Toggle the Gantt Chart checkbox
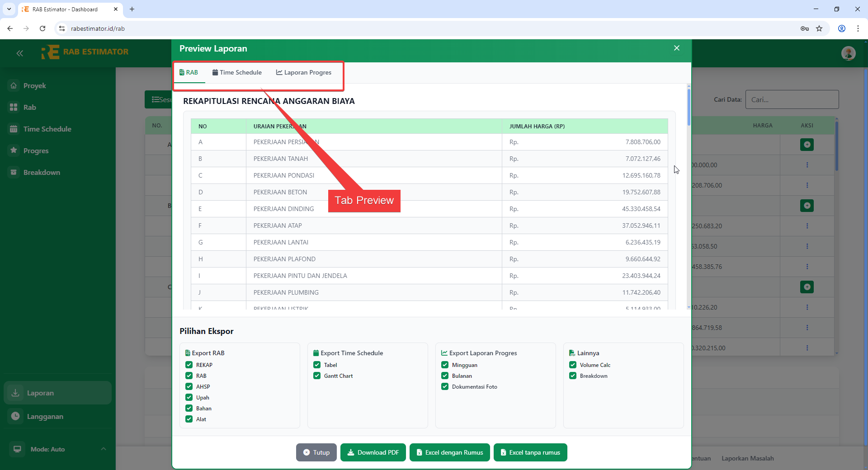 (x=317, y=376)
